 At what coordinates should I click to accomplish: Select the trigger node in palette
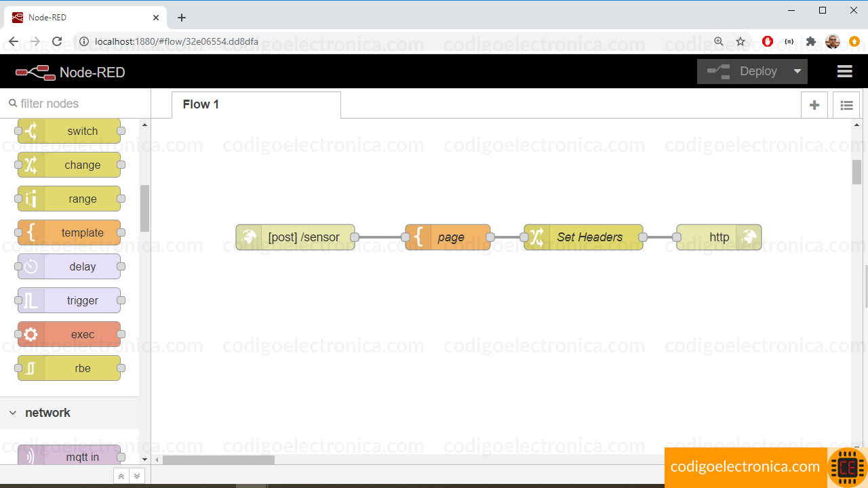tap(69, 300)
